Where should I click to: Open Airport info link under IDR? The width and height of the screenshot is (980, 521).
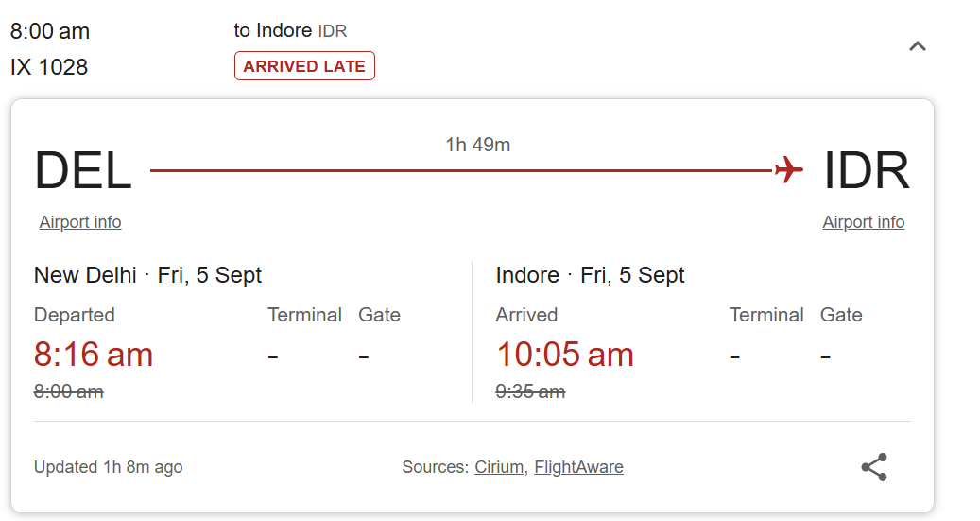click(x=863, y=222)
